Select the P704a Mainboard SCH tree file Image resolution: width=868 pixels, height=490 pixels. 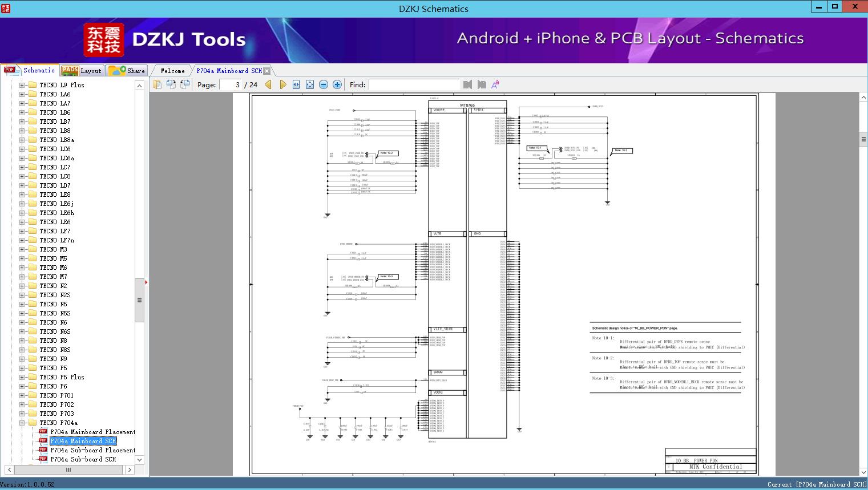83,441
